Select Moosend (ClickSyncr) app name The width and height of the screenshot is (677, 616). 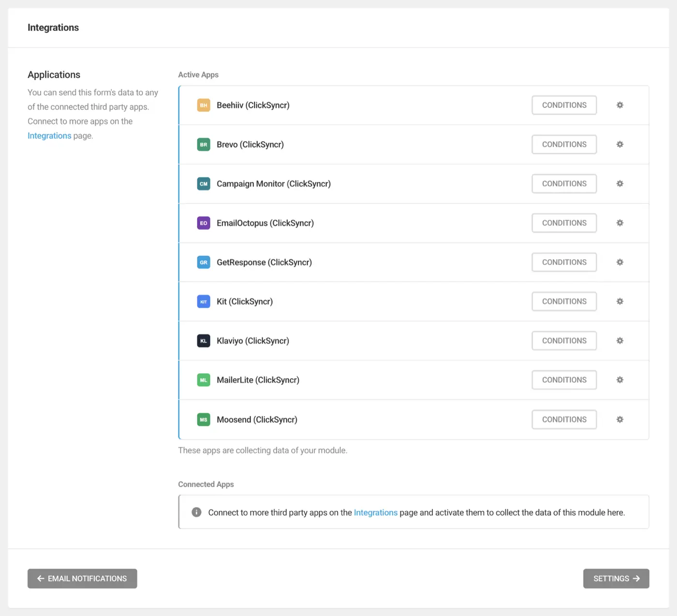(257, 419)
